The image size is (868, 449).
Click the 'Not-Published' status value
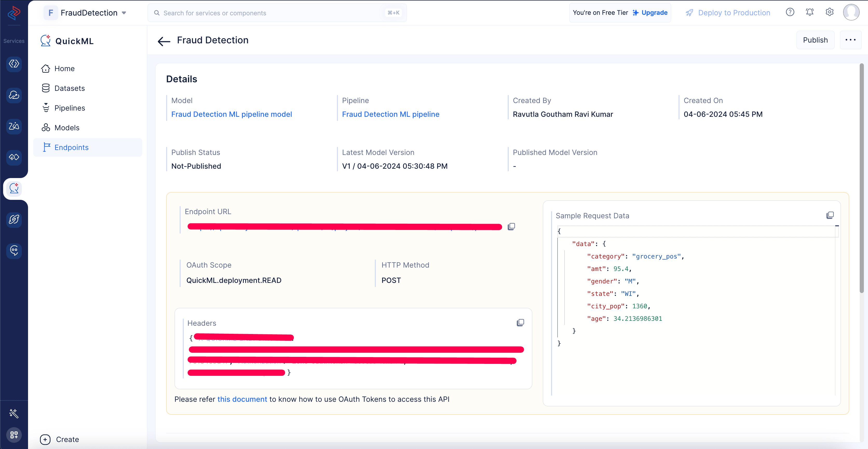coord(196,166)
